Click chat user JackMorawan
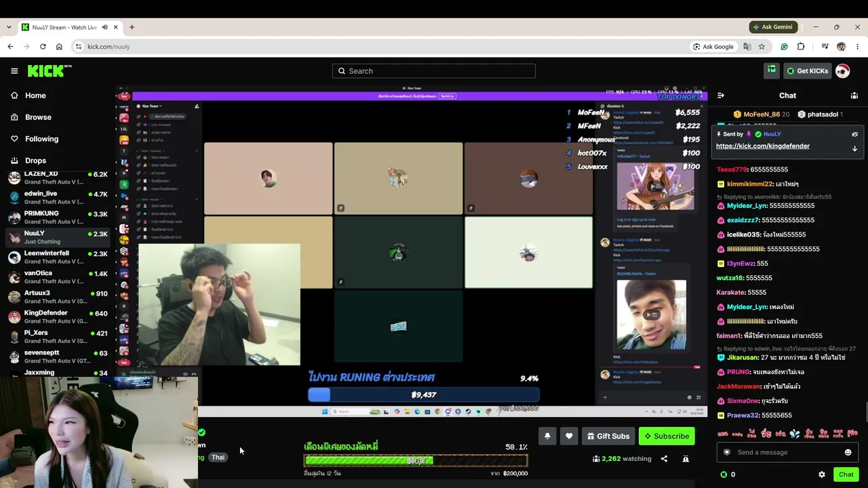 738,386
